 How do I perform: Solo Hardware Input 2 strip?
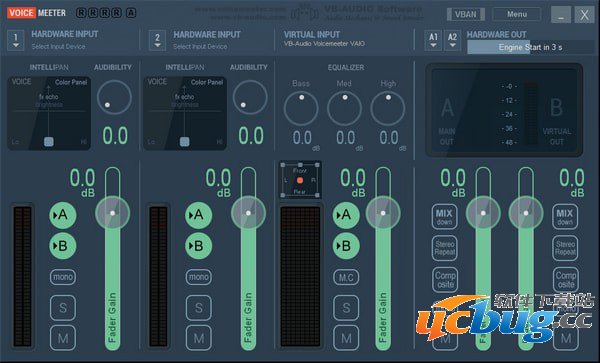199,308
